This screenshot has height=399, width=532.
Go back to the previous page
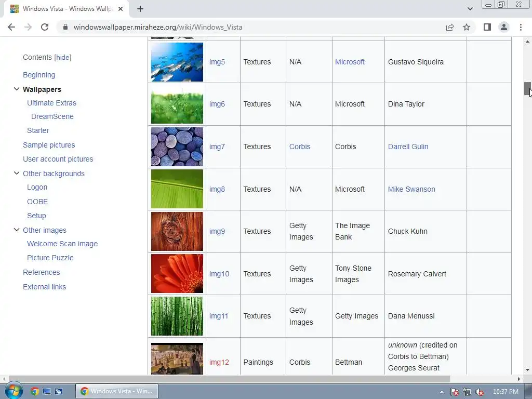coord(11,27)
